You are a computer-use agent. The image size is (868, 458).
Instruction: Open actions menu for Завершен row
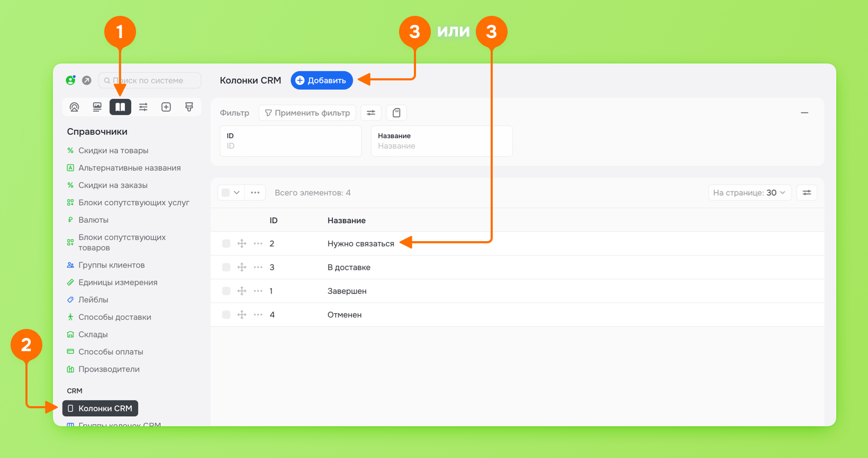(x=258, y=291)
